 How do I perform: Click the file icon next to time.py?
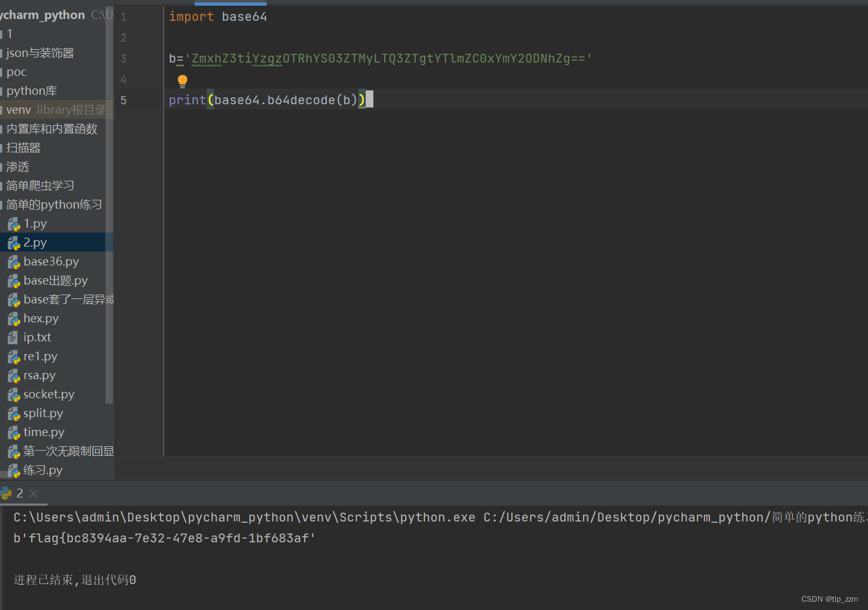(14, 433)
